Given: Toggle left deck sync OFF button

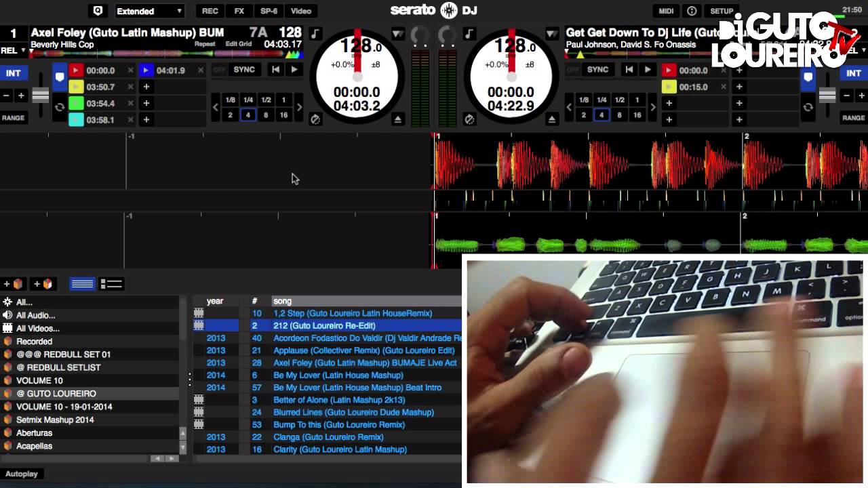Looking at the screenshot, I should tap(219, 70).
